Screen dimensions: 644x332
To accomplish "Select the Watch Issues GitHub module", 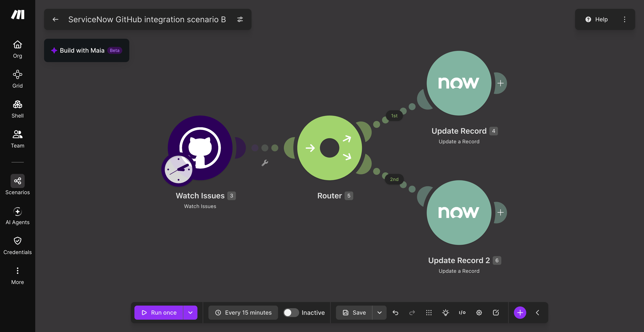I will click(200, 148).
